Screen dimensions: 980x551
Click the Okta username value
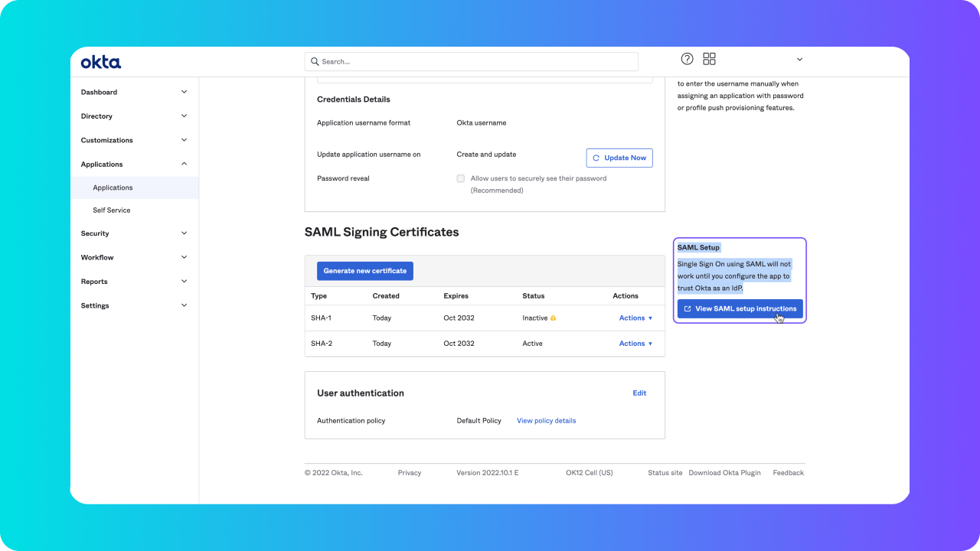(x=482, y=122)
